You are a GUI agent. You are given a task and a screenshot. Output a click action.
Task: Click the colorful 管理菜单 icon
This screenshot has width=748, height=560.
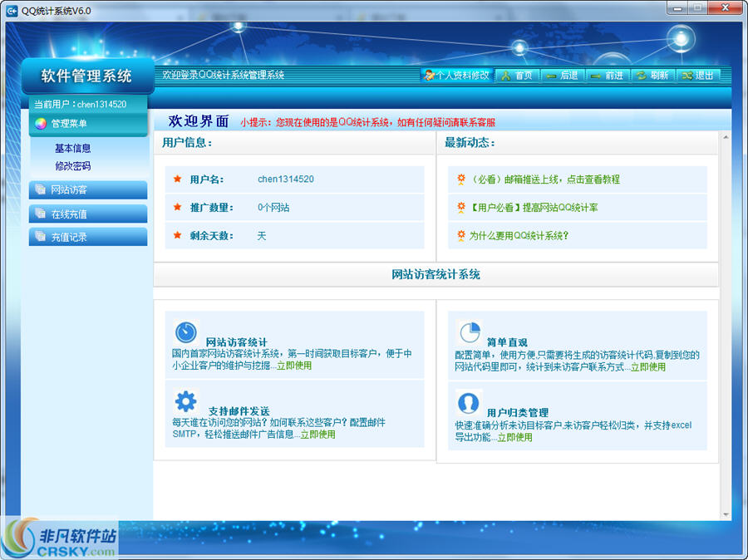click(41, 124)
